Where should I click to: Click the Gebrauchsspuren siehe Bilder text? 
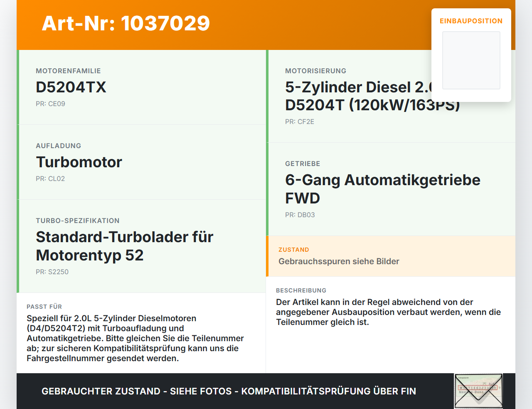[339, 261]
